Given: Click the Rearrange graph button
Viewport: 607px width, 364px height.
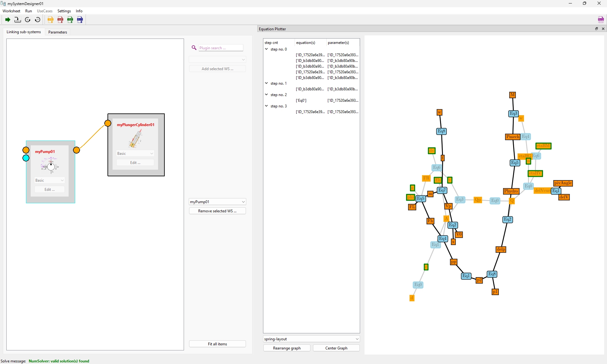Looking at the screenshot, I should pos(286,348).
